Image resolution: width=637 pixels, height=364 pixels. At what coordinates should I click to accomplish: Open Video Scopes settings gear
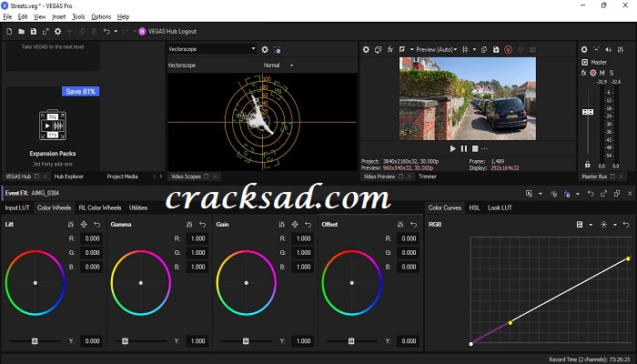tap(265, 49)
